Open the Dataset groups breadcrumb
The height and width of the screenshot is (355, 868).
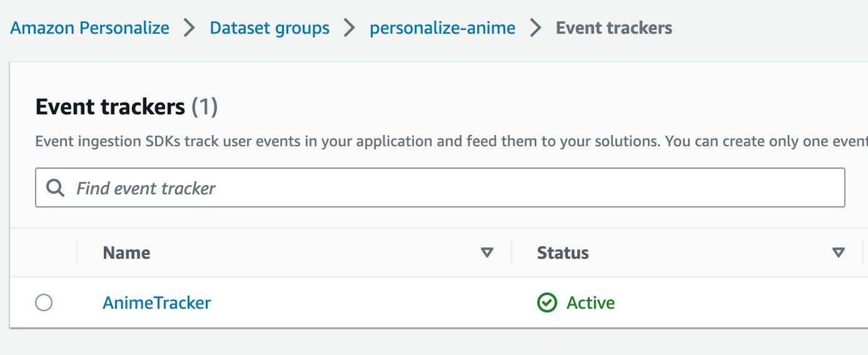(270, 28)
